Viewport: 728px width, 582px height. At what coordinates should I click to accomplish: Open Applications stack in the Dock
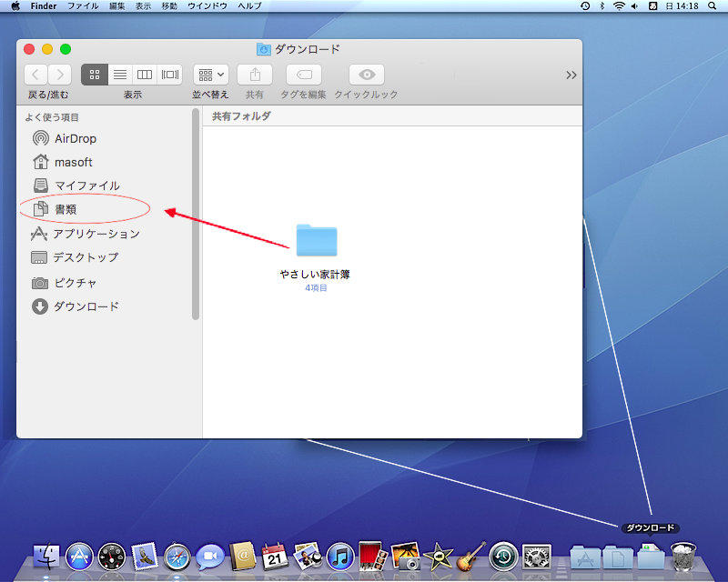click(x=585, y=557)
